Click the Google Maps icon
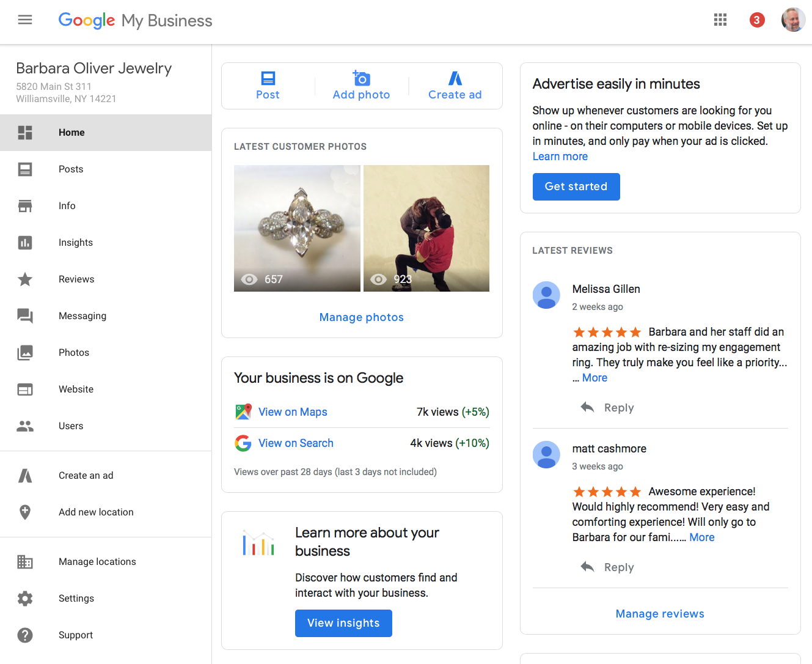 [x=243, y=412]
